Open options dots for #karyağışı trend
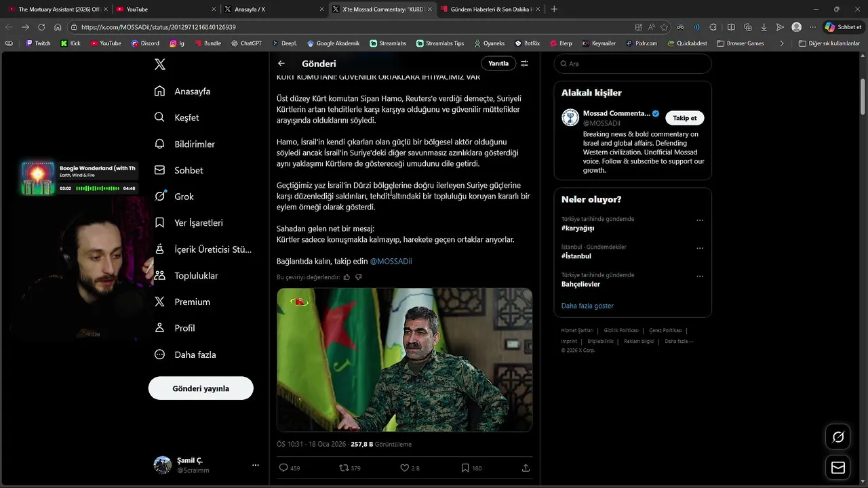The width and height of the screenshot is (868, 488). [x=700, y=220]
